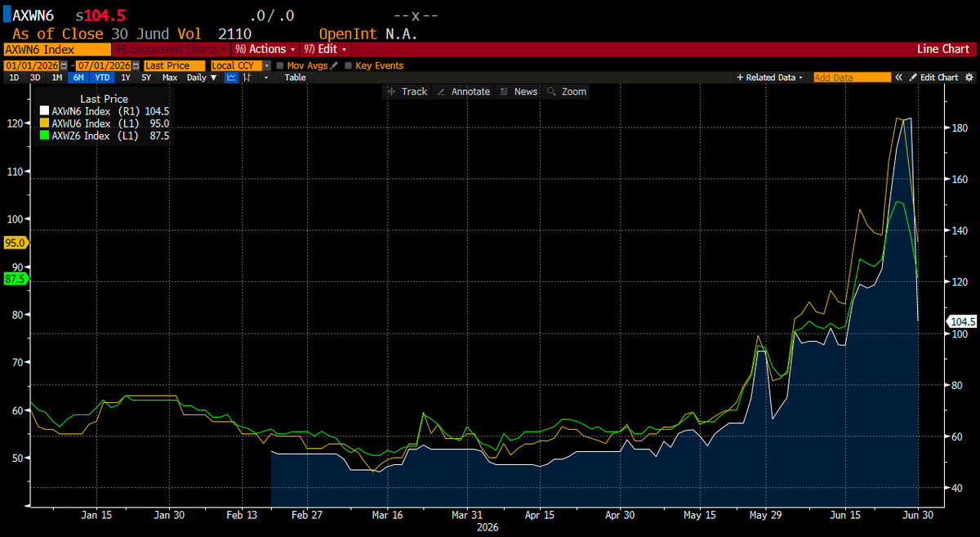Select the 5Y time range tab
980x537 pixels.
pyautogui.click(x=146, y=78)
